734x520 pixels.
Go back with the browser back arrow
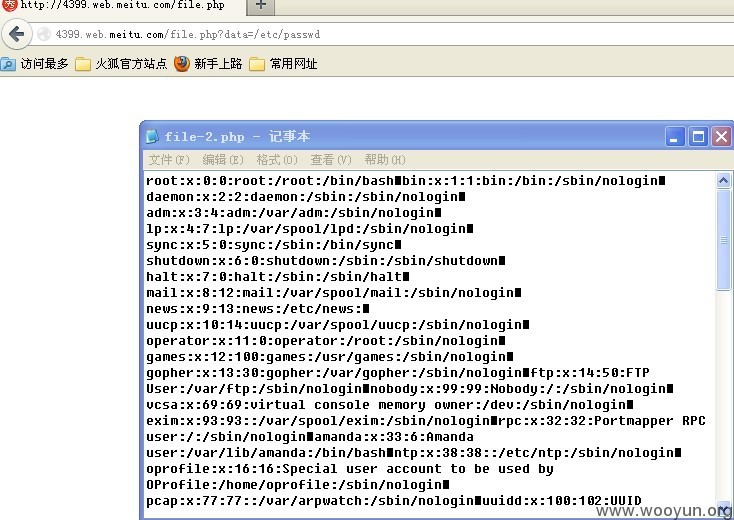point(16,34)
